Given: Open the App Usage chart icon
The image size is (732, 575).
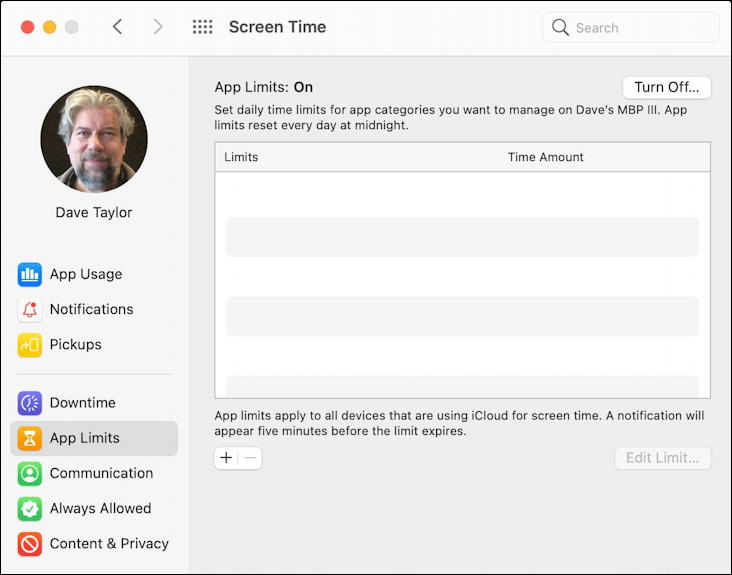Looking at the screenshot, I should click(x=29, y=274).
